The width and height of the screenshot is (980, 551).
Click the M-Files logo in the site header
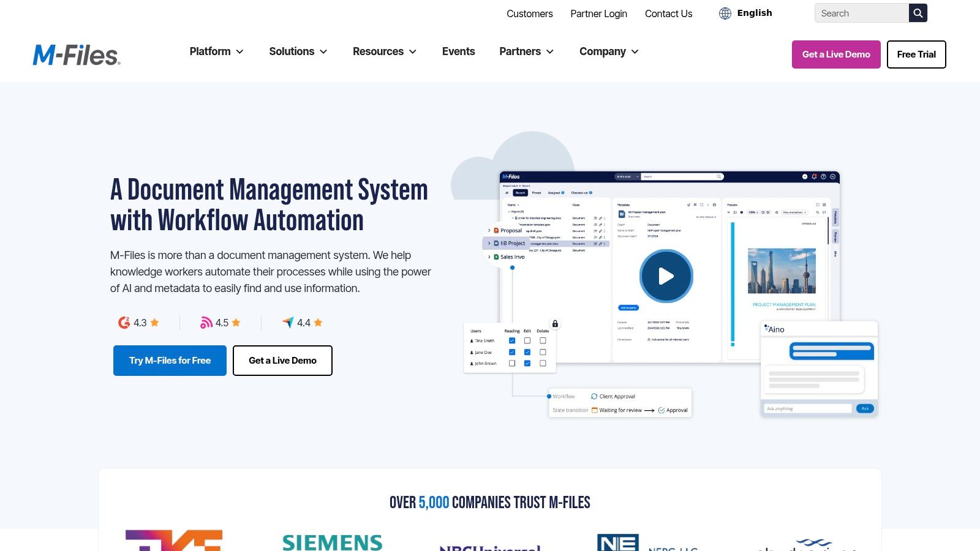point(77,54)
